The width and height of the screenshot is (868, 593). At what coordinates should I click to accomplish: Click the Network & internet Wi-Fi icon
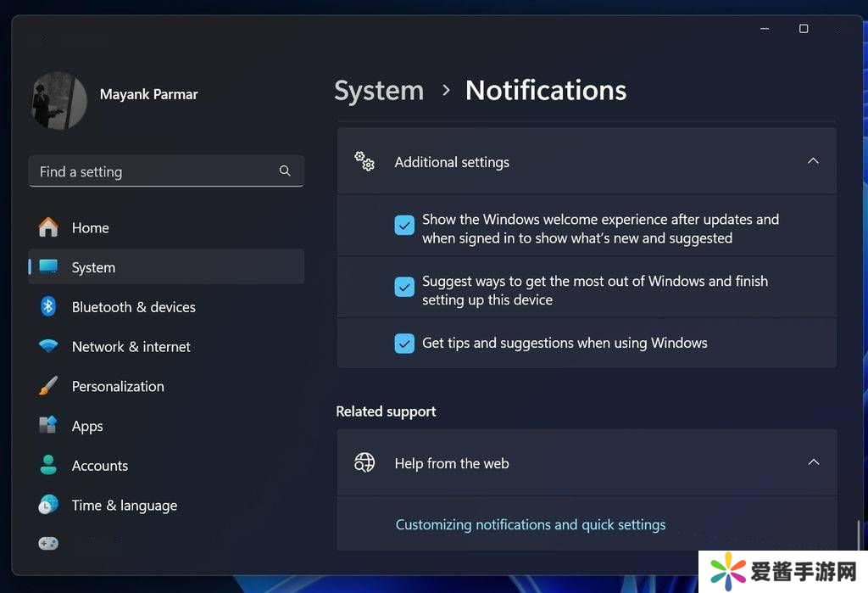point(48,346)
